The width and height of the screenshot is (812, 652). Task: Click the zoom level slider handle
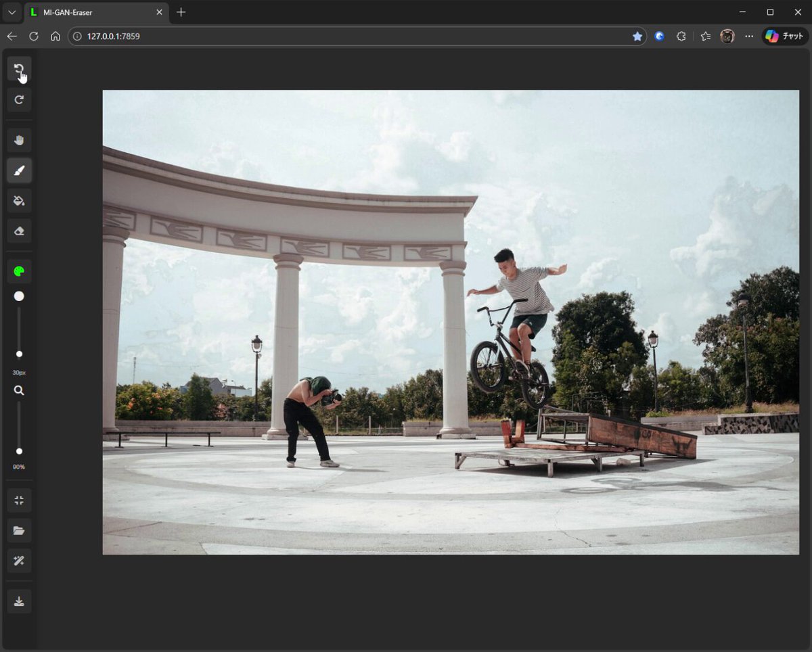tap(19, 451)
